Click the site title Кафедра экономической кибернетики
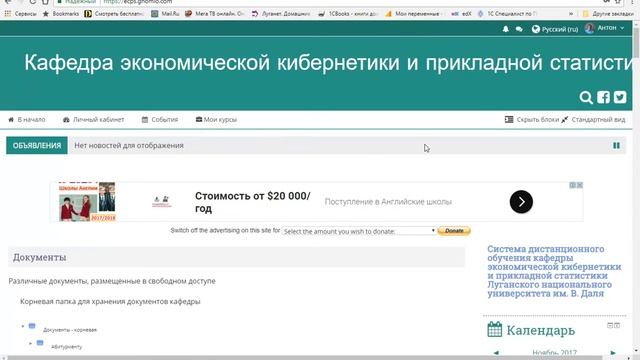This screenshot has width=640, height=360. (328, 63)
